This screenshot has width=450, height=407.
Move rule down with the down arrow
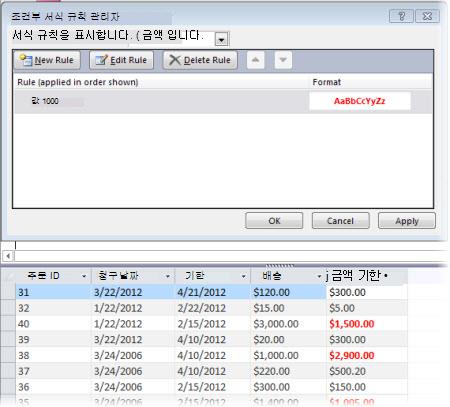tap(283, 60)
